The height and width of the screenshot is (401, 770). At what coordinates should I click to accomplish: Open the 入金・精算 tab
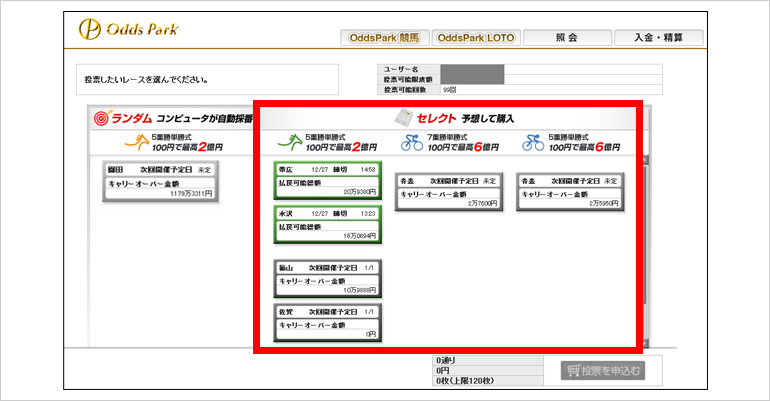pyautogui.click(x=659, y=38)
